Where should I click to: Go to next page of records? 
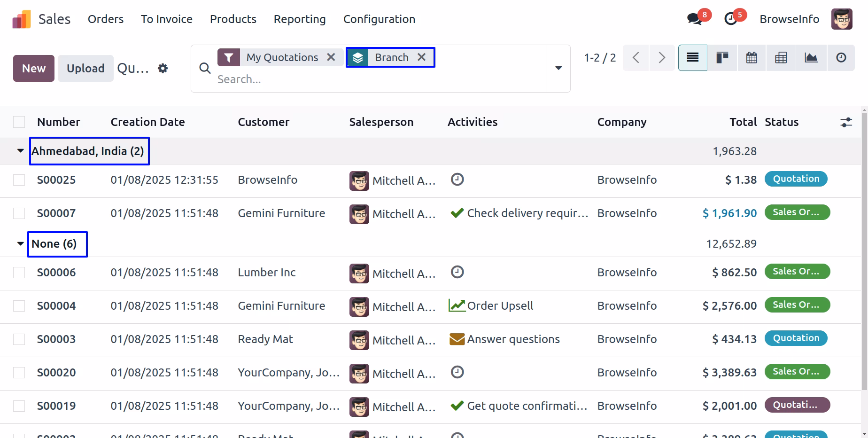662,58
